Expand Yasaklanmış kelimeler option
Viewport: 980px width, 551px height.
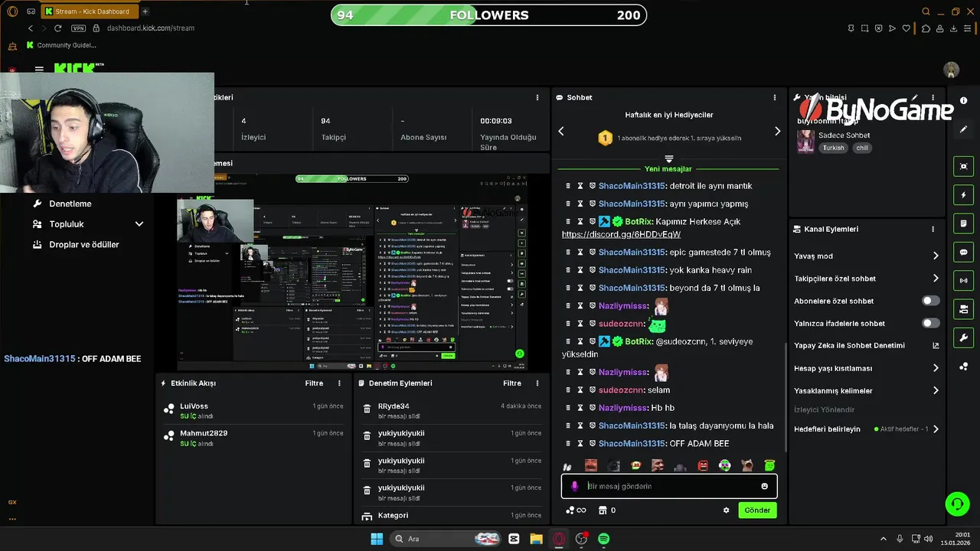pyautogui.click(x=935, y=390)
